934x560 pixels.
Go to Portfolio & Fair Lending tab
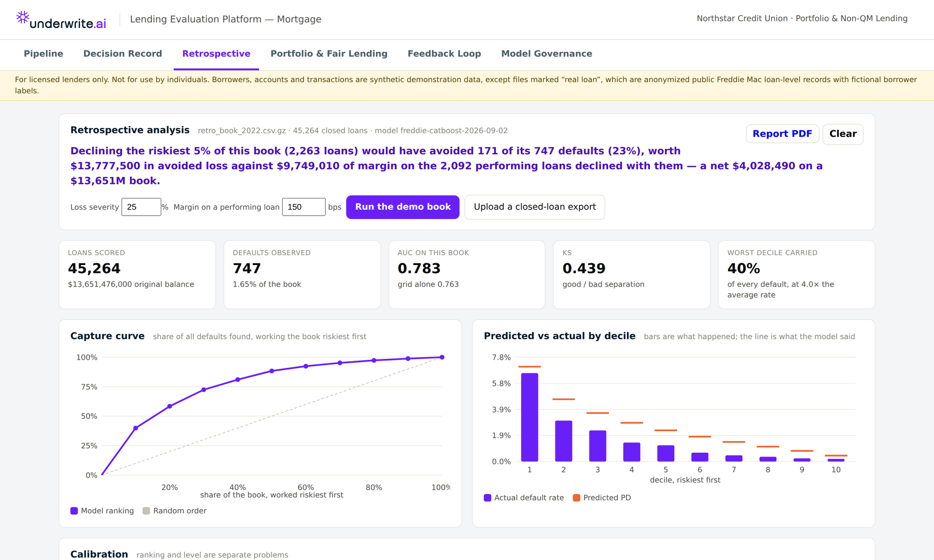[329, 54]
